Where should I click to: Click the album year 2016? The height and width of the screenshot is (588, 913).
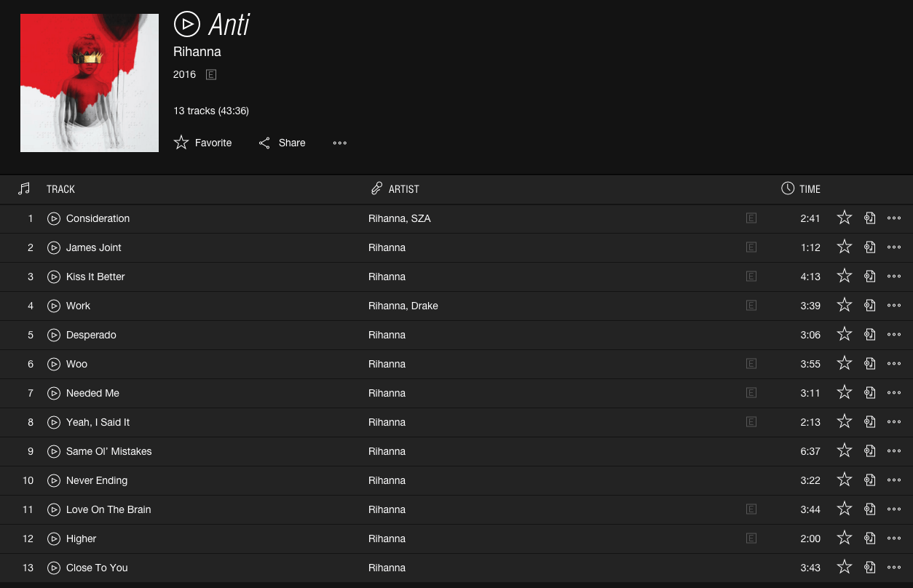184,74
